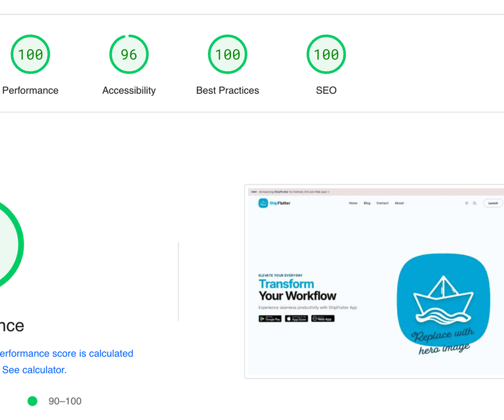Click the Contact nav item in screenshot
The height and width of the screenshot is (420, 504).
click(383, 203)
